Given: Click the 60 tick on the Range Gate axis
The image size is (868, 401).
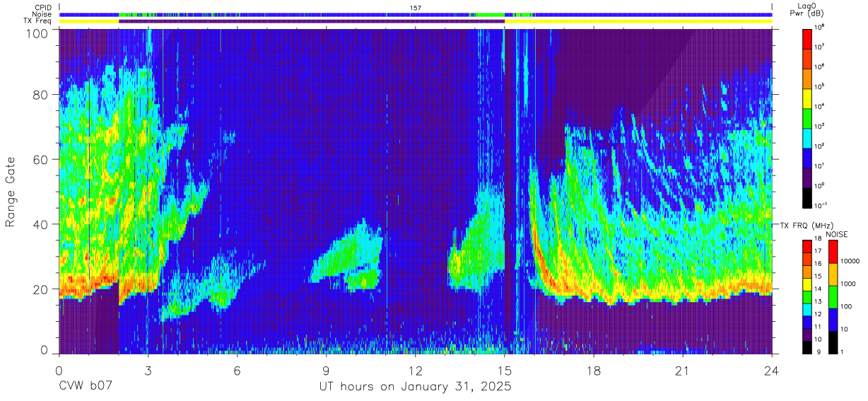Looking at the screenshot, I should [42, 160].
